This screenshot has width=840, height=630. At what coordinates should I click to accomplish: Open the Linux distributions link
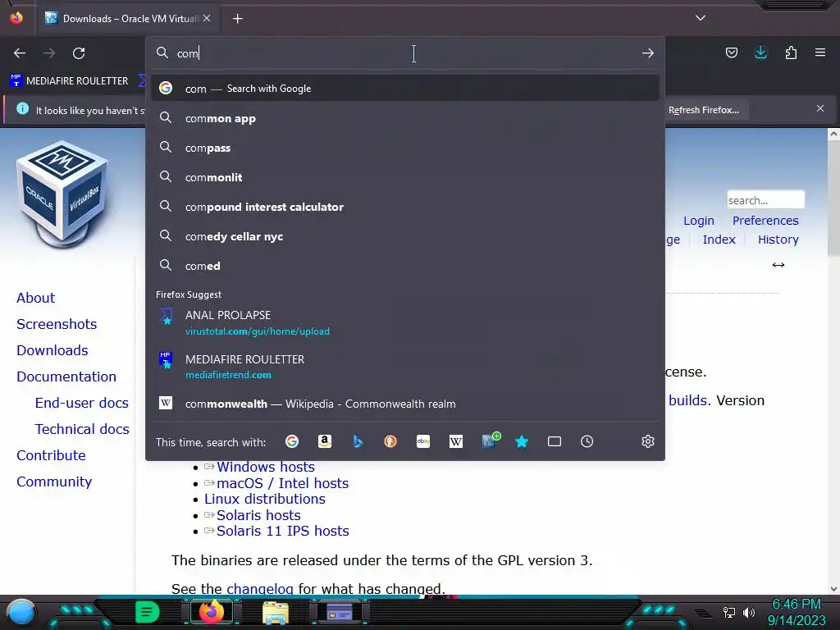[x=265, y=499]
